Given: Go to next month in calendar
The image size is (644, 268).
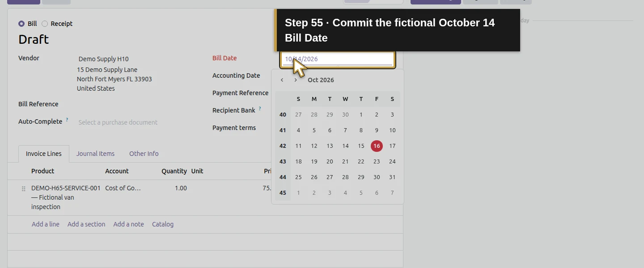Looking at the screenshot, I should tap(296, 80).
